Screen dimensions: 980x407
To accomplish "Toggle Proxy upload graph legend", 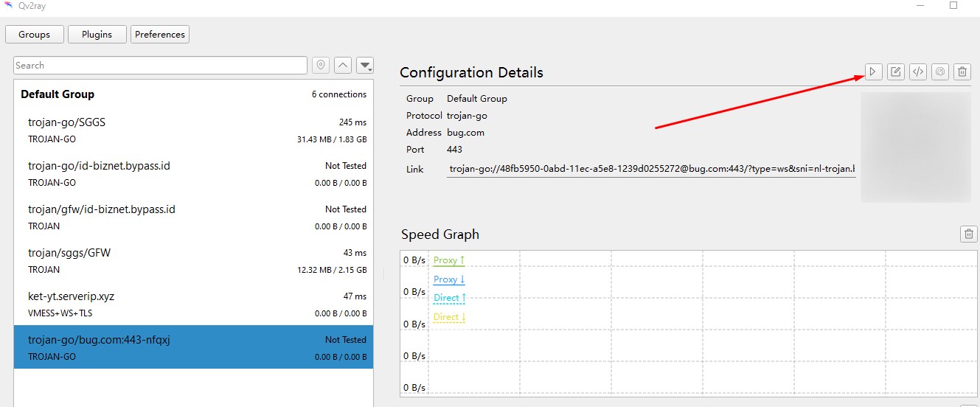I will [449, 260].
